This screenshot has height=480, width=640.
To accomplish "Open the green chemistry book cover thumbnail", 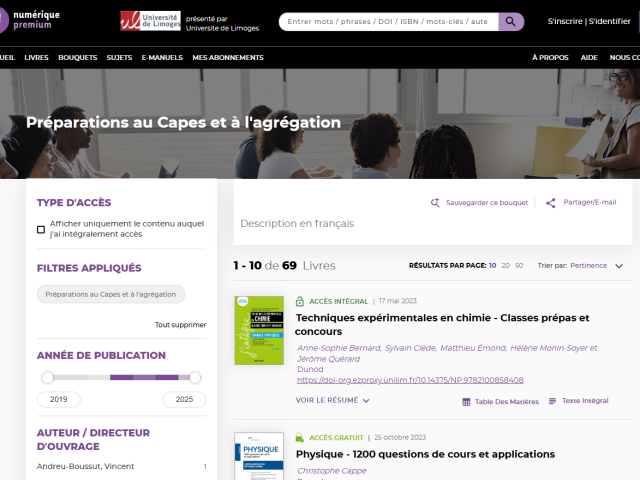I will [259, 330].
